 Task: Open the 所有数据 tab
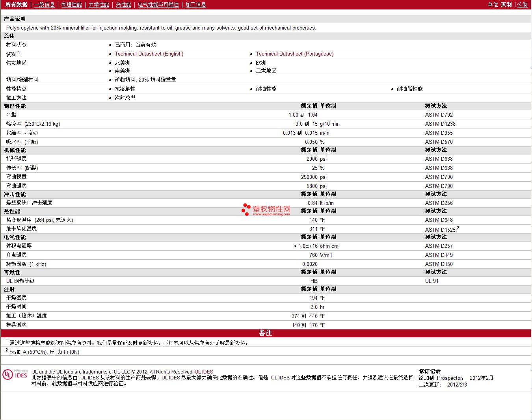click(x=16, y=5)
